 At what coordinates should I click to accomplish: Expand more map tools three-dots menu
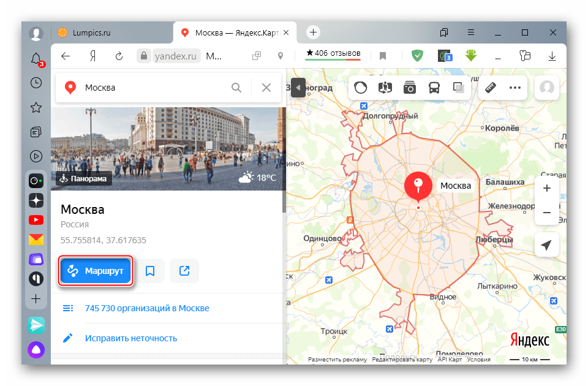(514, 88)
